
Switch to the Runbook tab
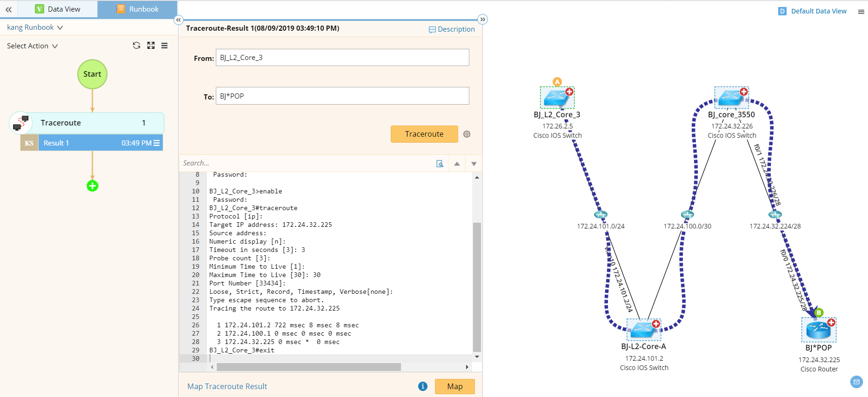pyautogui.click(x=138, y=9)
